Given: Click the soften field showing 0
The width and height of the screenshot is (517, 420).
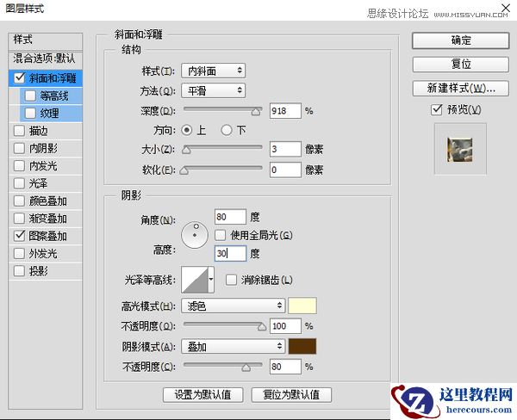Looking at the screenshot, I should tap(285, 170).
